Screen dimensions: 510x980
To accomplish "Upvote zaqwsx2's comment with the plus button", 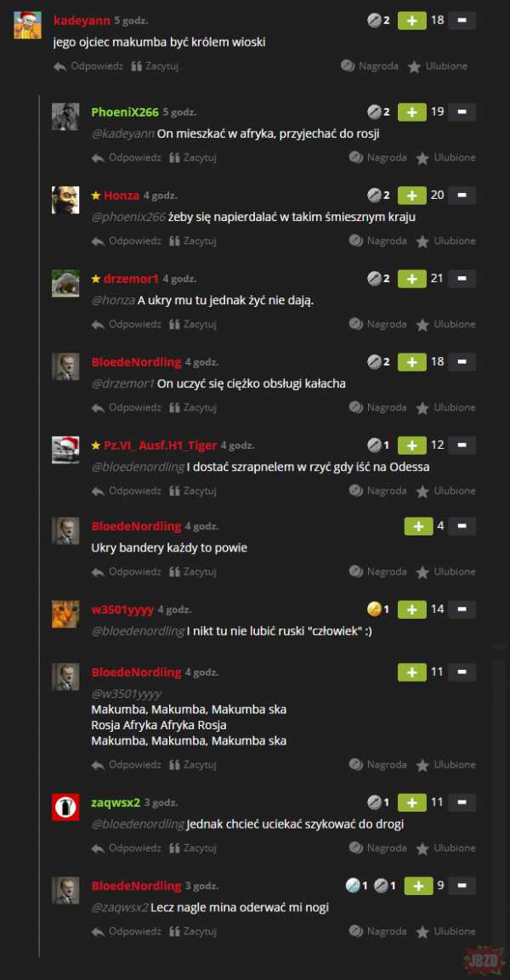I will [x=412, y=802].
